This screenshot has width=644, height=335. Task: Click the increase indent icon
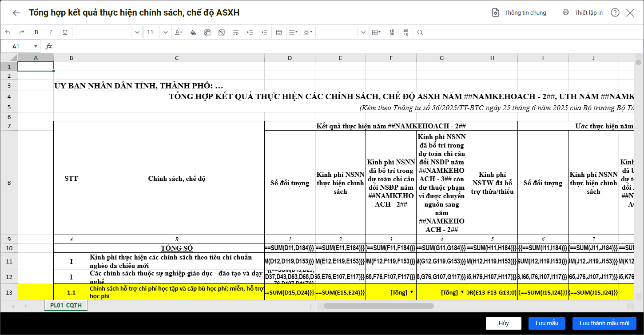pos(250,32)
